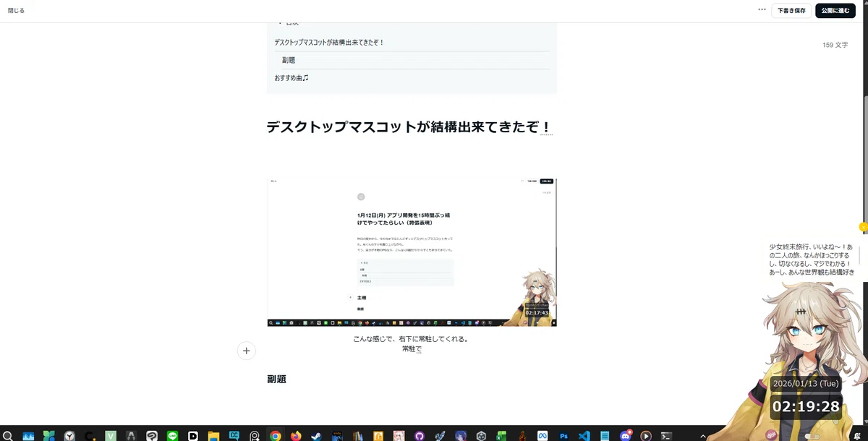Viewport: 868px width, 441px height.
Task: Click the 159 文字 character count
Action: coord(835,45)
